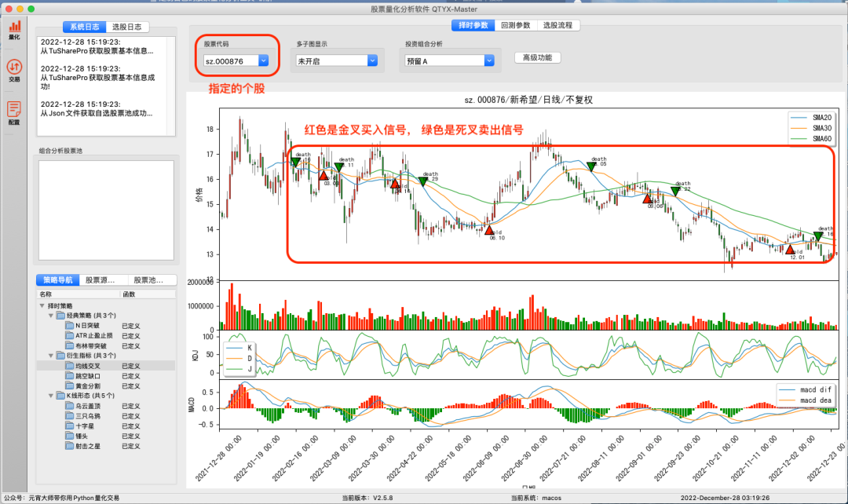This screenshot has height=504, width=848.
Task: Open the 交易 (trade) sidebar icon
Action: coord(15,71)
